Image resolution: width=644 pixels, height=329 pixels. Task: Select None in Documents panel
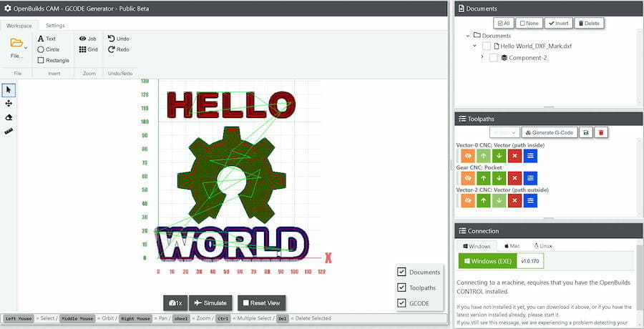click(x=529, y=24)
